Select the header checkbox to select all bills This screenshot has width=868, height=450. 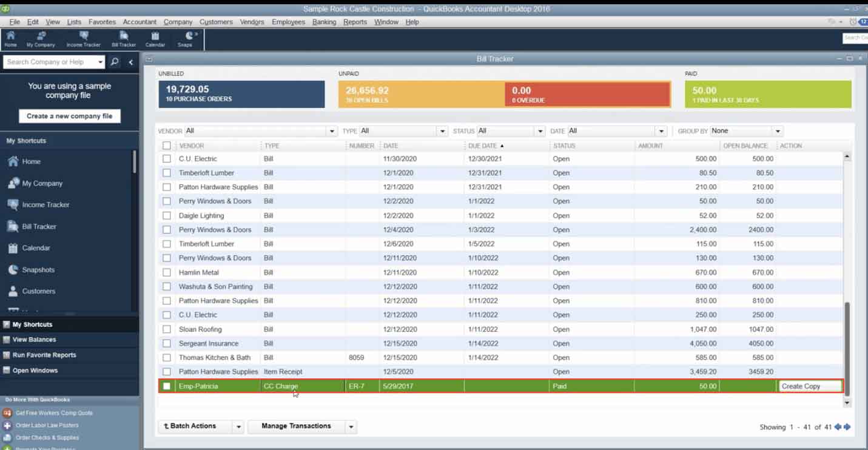(167, 146)
